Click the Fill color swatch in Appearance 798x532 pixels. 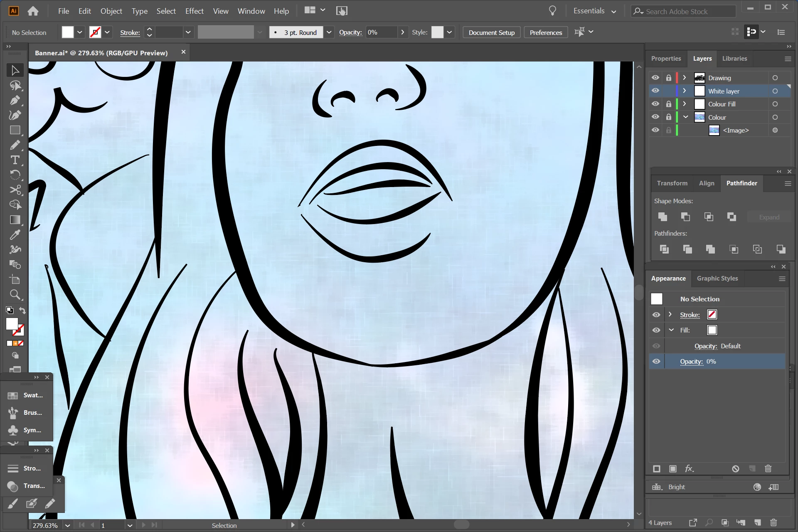[x=712, y=330]
